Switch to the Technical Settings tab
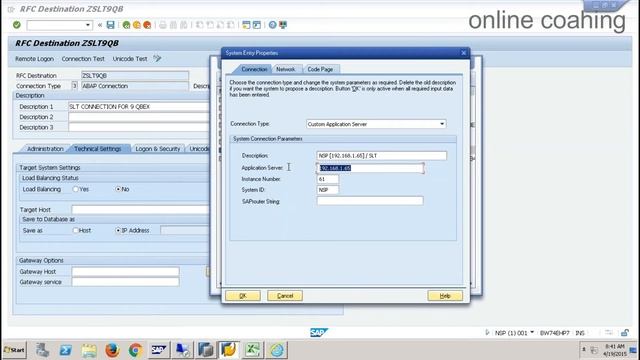The image size is (640, 360). coord(98,149)
